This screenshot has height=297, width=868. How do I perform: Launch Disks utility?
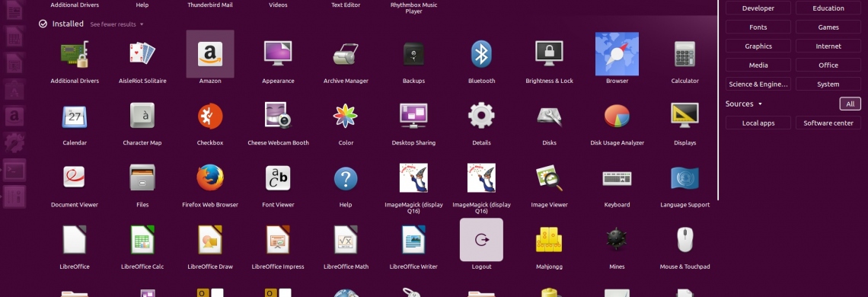[549, 117]
